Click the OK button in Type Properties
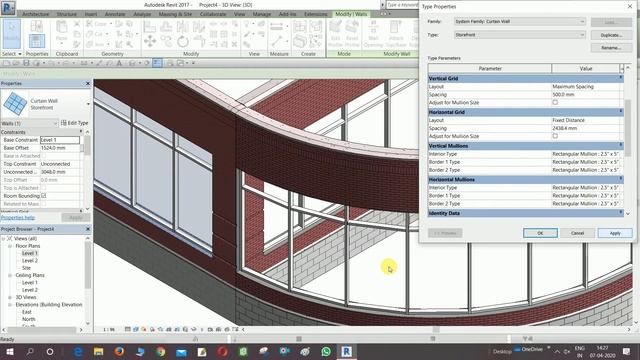 pyautogui.click(x=540, y=233)
